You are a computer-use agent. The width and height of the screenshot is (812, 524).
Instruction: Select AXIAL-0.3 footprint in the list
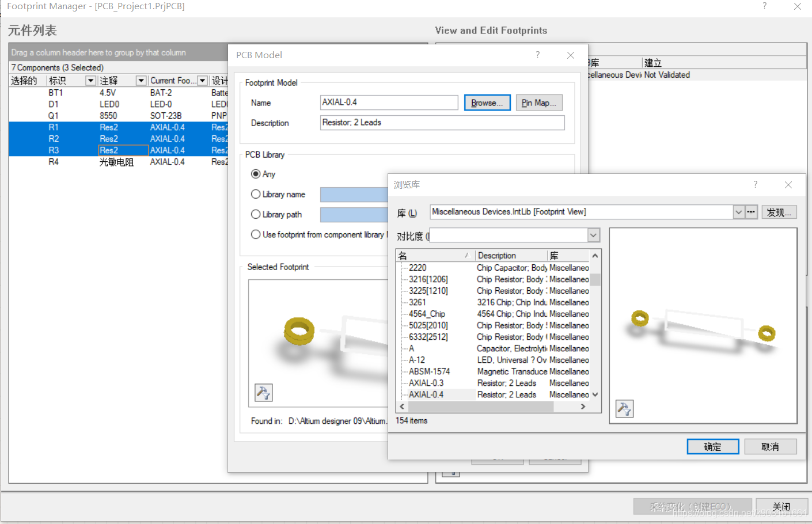(426, 383)
